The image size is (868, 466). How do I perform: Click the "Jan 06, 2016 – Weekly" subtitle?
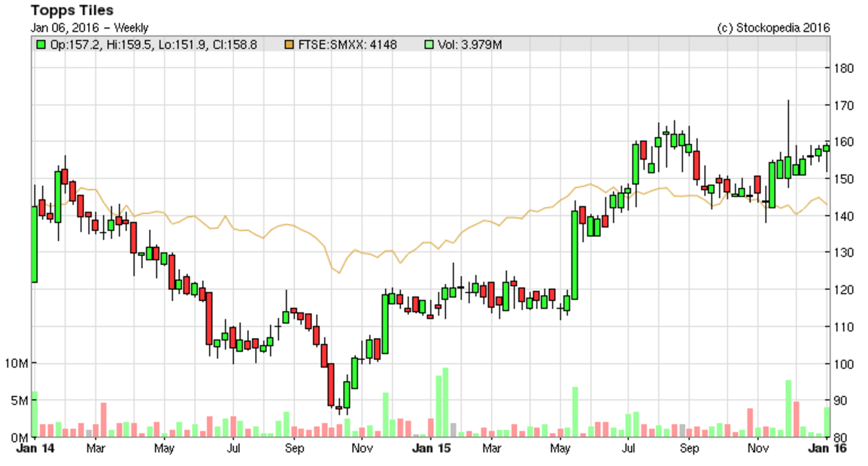[x=90, y=28]
